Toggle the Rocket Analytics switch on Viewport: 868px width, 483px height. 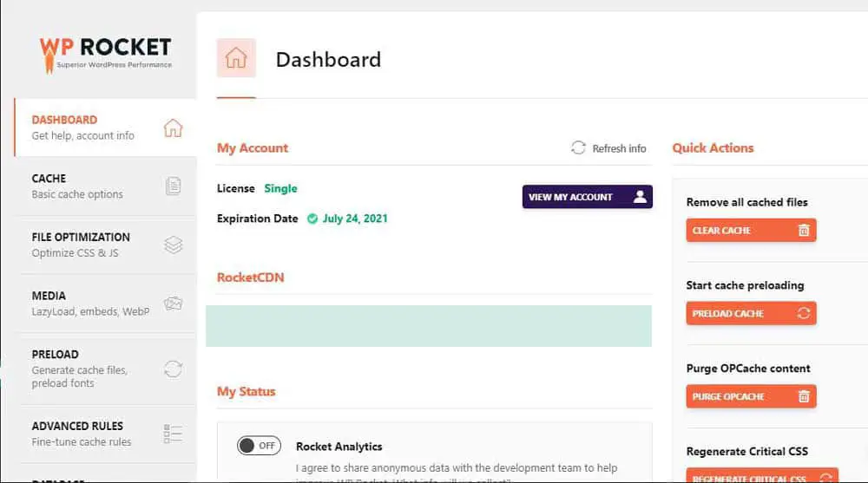(259, 446)
